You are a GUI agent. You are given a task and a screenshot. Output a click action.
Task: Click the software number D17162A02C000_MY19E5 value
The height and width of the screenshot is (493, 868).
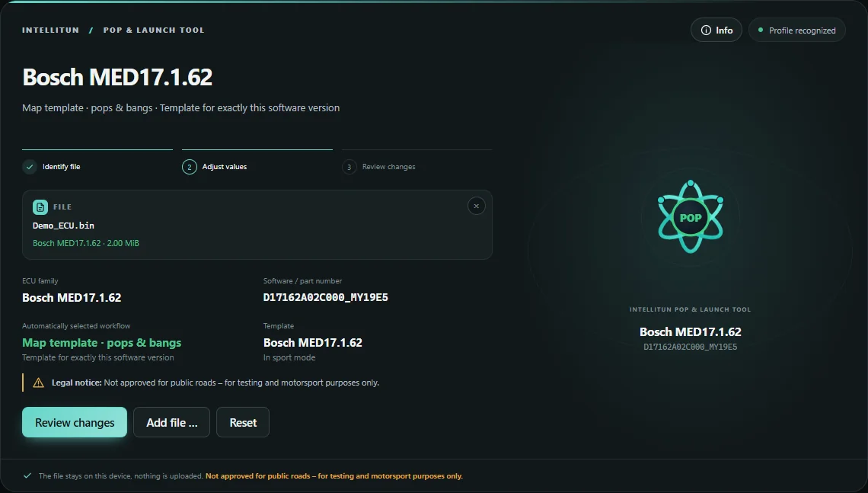click(326, 297)
